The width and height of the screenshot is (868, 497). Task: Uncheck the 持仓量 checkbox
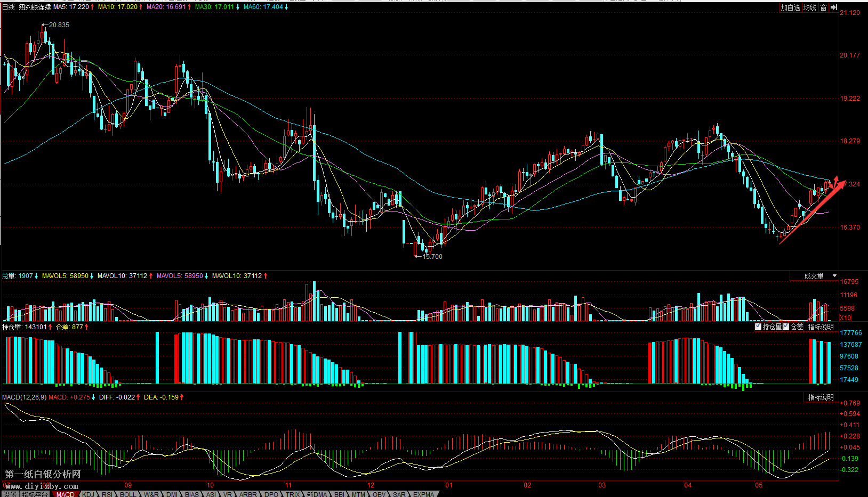pos(758,327)
